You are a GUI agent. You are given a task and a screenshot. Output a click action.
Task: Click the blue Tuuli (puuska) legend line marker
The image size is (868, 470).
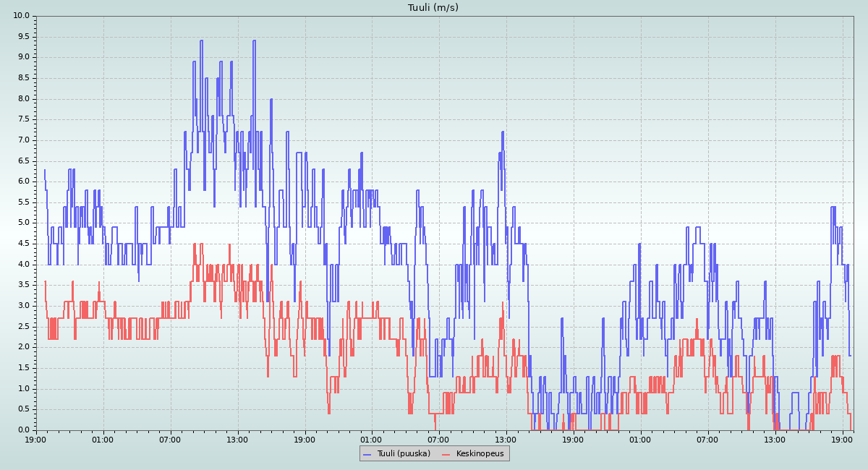(x=367, y=453)
